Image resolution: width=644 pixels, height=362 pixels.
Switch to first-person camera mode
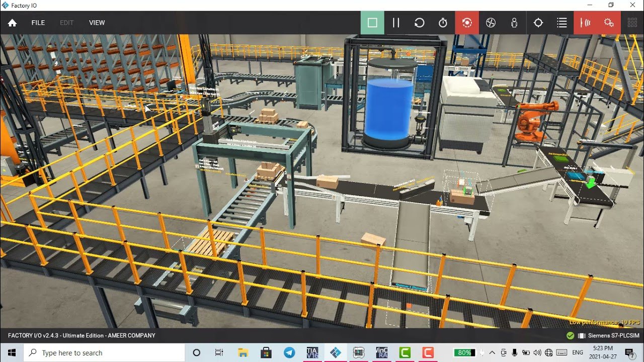514,23
